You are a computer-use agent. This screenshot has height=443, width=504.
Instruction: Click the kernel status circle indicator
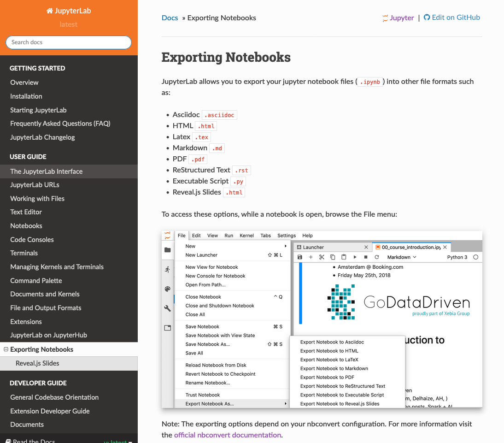click(476, 257)
